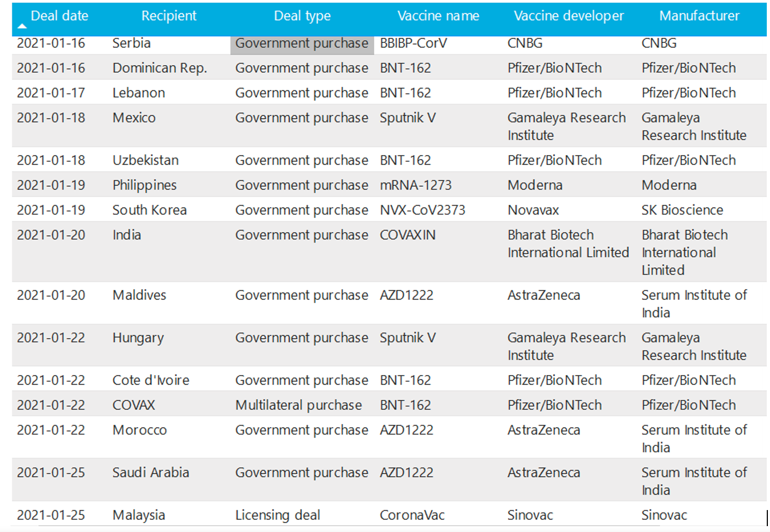Image resolution: width=770 pixels, height=532 pixels.
Task: Click the SK Bioscience manufacturer cell
Action: coord(682,210)
